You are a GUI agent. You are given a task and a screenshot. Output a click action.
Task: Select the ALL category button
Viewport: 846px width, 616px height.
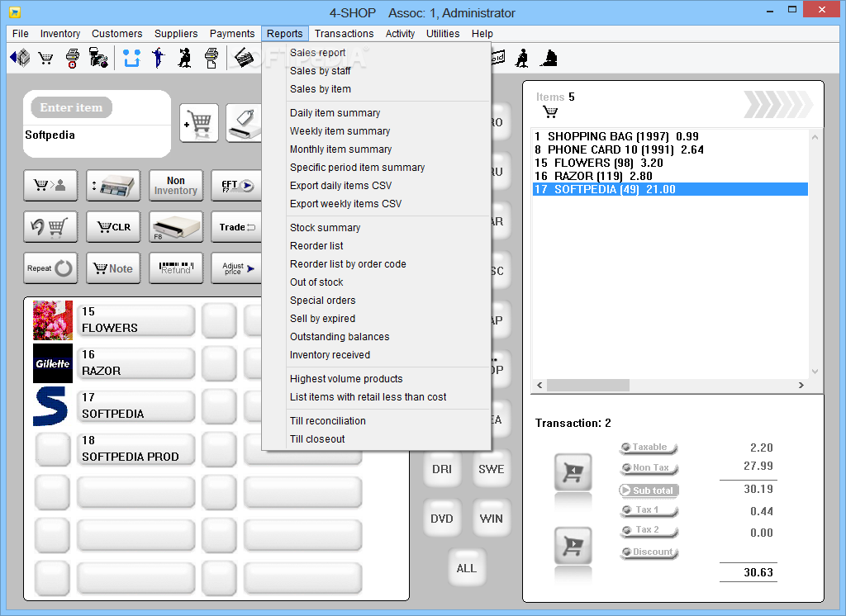[467, 568]
